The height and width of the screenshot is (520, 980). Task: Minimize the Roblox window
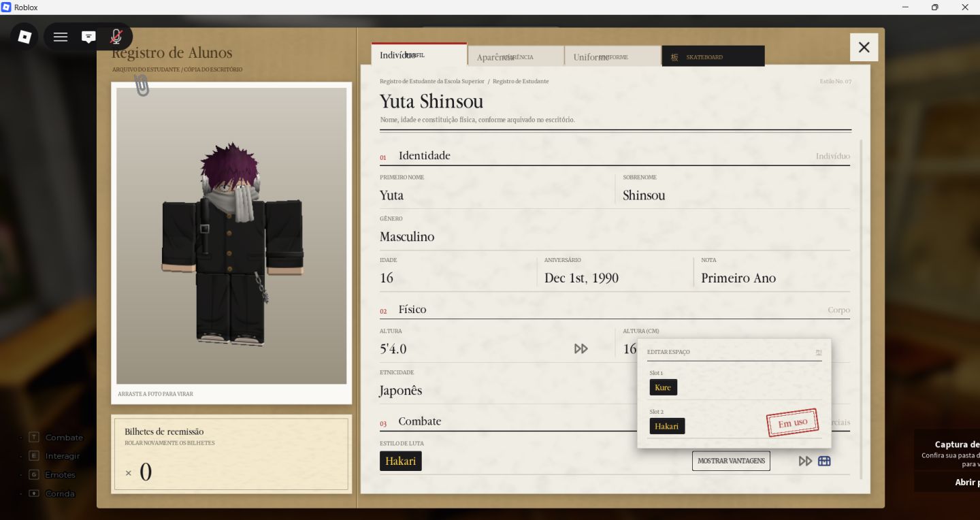coord(904,7)
